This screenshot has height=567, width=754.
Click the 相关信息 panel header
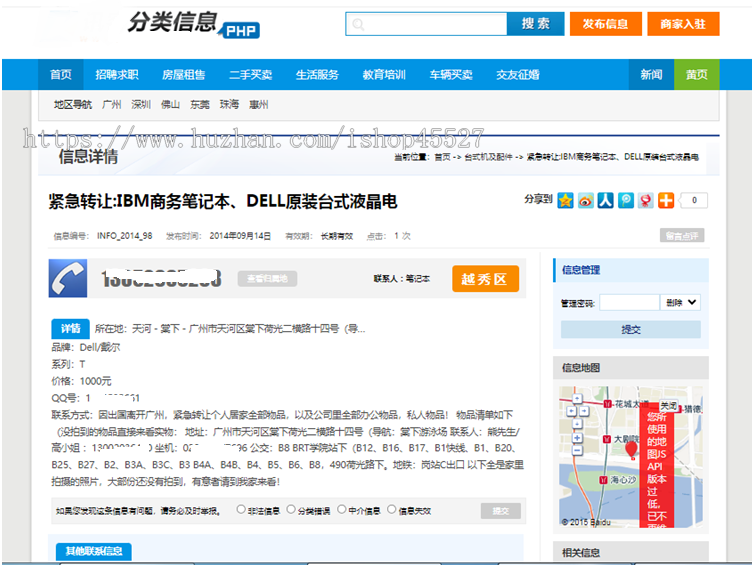631,552
